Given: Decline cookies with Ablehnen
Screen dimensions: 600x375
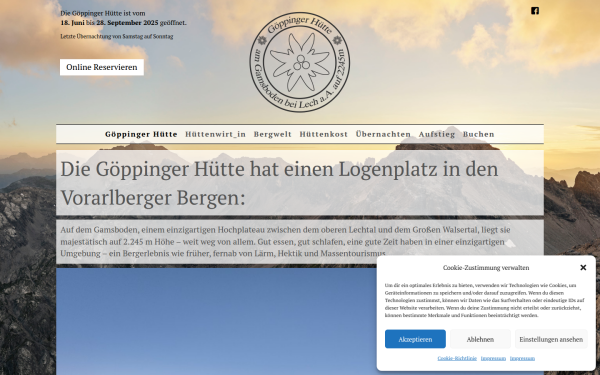Looking at the screenshot, I should coord(480,339).
